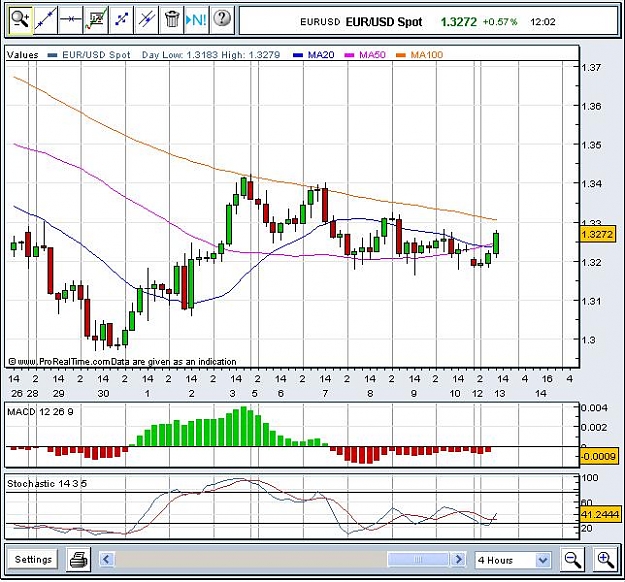Click the MACD 12 26 9 label
The height and width of the screenshot is (582, 625).
click(40, 411)
